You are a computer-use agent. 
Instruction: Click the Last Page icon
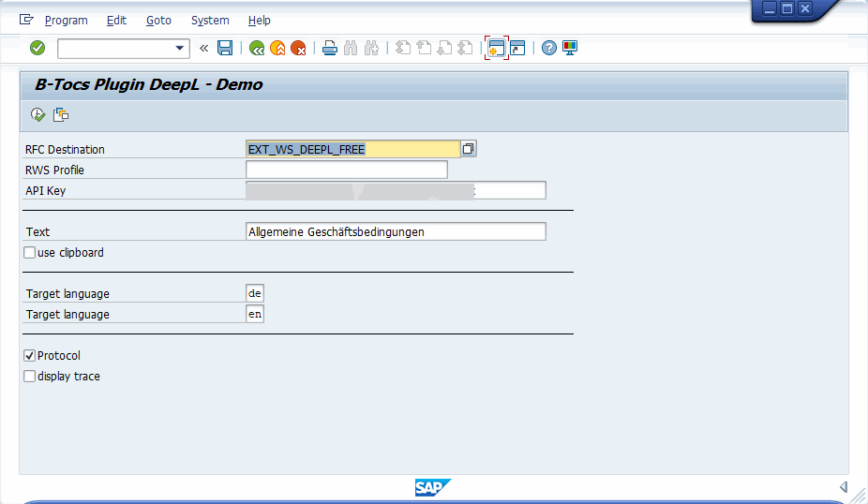coord(466,48)
